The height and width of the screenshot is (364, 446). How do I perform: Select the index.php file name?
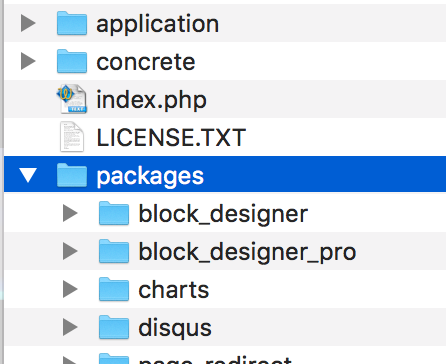152,100
